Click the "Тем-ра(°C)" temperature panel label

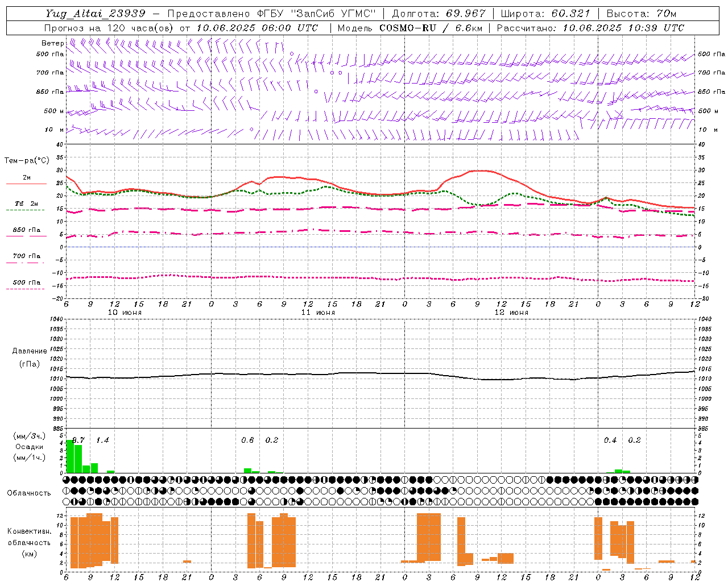click(27, 161)
